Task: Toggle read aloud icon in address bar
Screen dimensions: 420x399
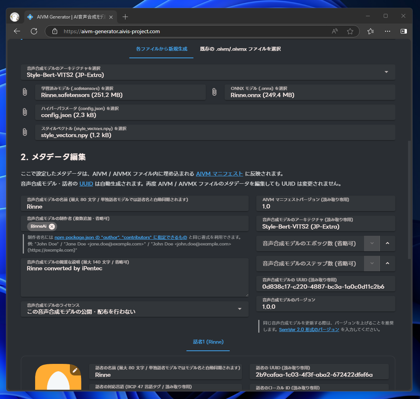Action: click(x=335, y=31)
